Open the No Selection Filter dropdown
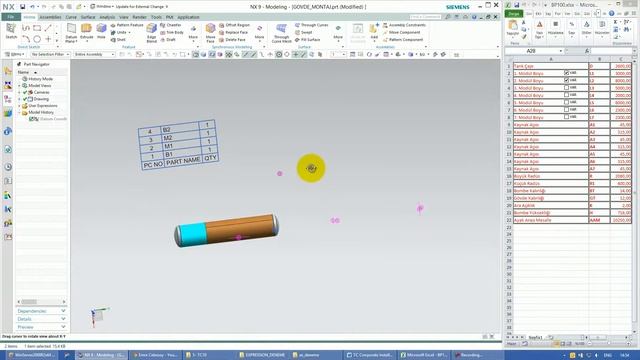640x360 pixels. pyautogui.click(x=50, y=54)
